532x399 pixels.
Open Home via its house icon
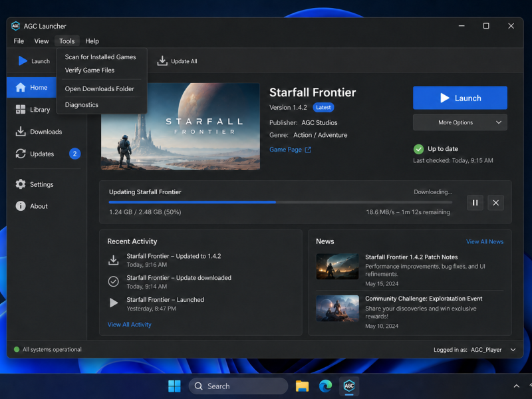(x=21, y=88)
